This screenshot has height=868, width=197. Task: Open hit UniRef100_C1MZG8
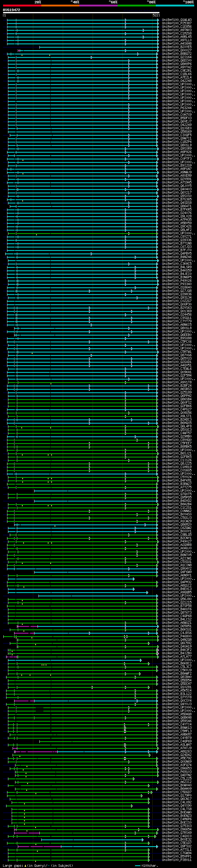point(177,33)
